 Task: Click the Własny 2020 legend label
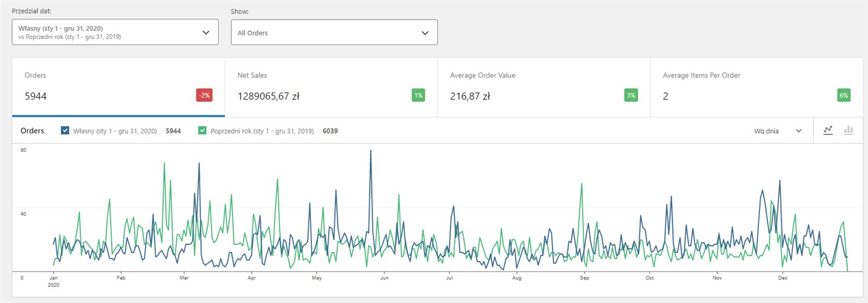pyautogui.click(x=115, y=131)
